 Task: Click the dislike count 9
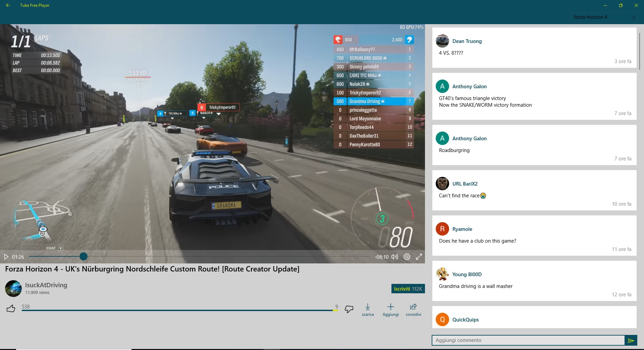pyautogui.click(x=337, y=307)
